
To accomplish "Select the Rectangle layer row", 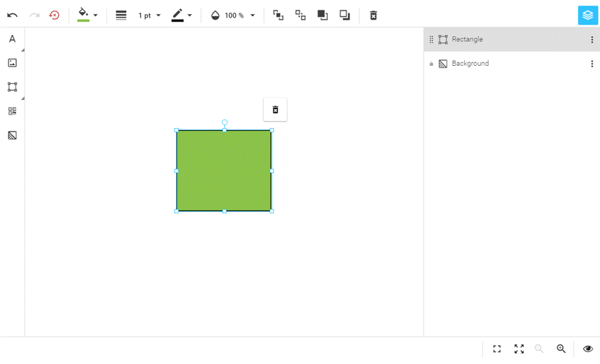I will [x=512, y=39].
